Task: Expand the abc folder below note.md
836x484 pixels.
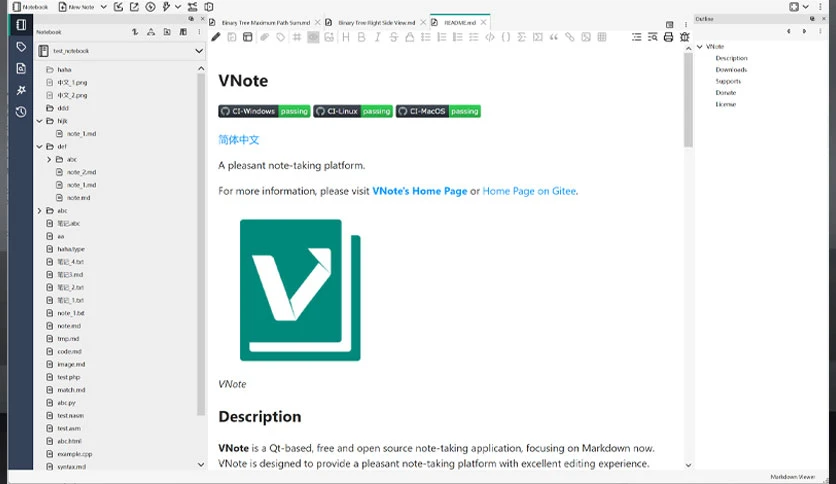Action: 39,211
